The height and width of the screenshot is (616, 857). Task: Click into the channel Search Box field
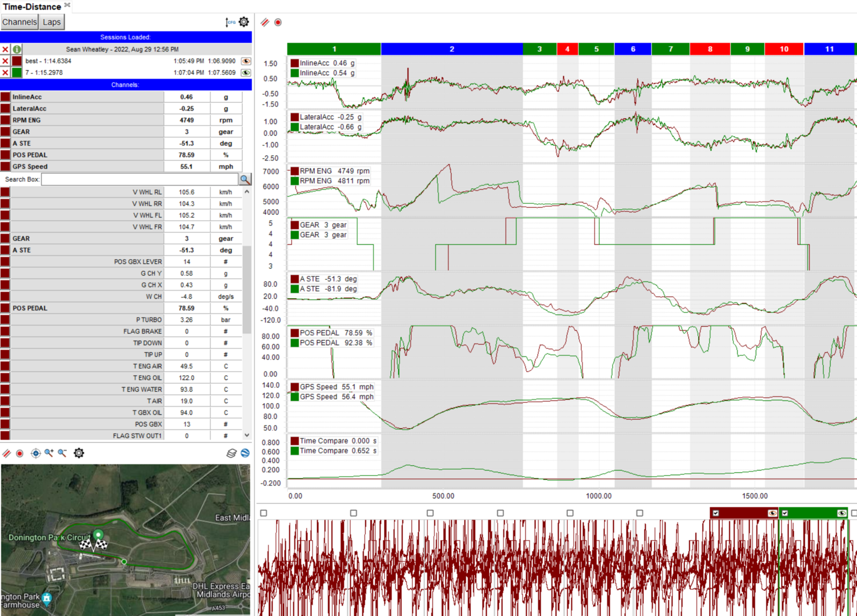point(139,179)
